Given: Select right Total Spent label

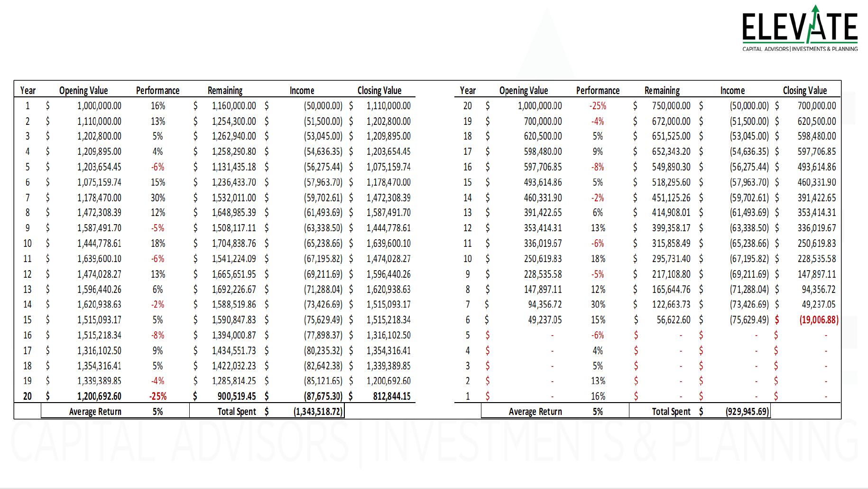Looking at the screenshot, I should tap(671, 412).
